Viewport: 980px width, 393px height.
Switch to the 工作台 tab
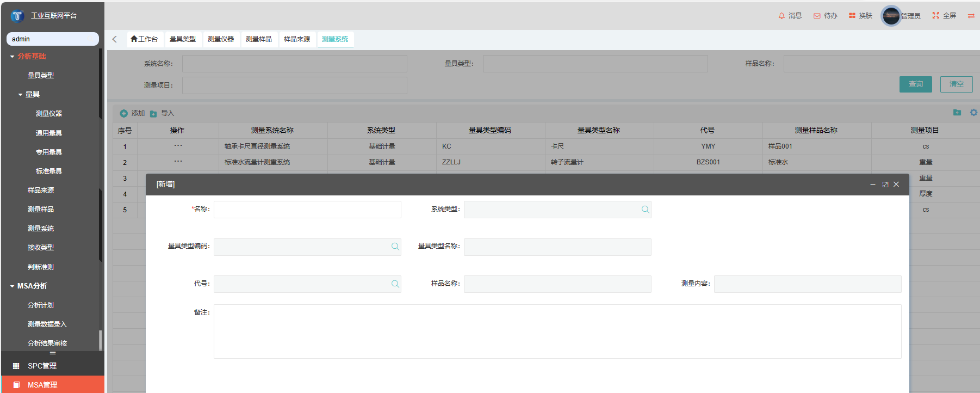(144, 39)
